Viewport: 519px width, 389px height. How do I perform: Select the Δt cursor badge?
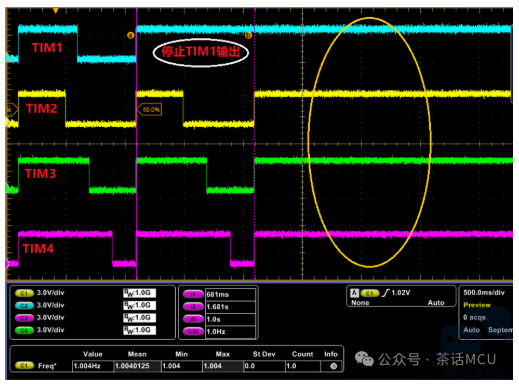193,319
